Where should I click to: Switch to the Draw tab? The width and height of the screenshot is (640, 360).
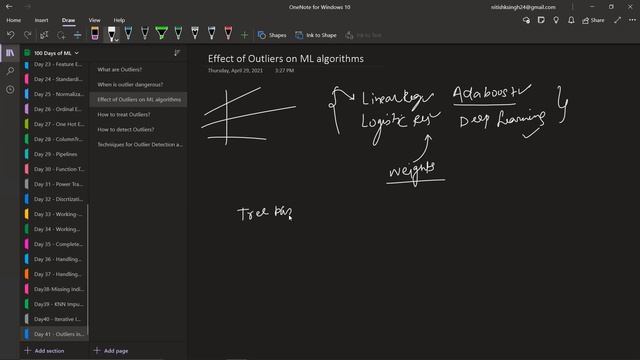click(69, 20)
